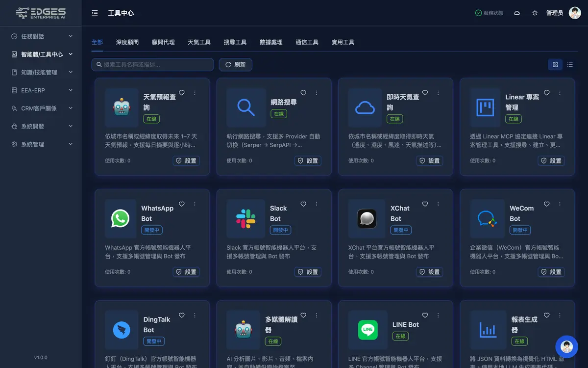588x368 pixels.
Task: Click the cloud icon of 即時天氣查詢
Action: 365,107
